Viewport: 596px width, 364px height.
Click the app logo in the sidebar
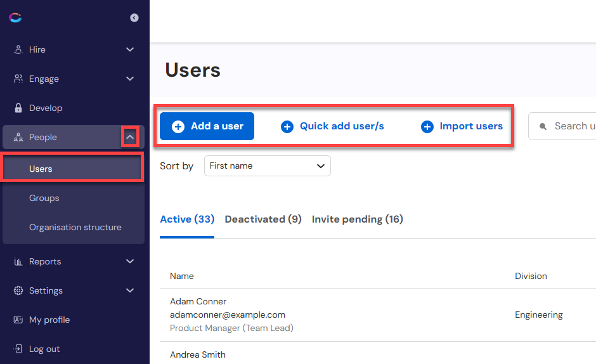(16, 18)
